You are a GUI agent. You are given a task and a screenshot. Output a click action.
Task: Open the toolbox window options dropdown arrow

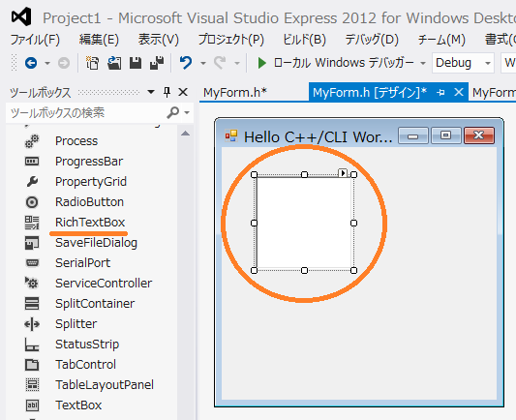coord(151,92)
